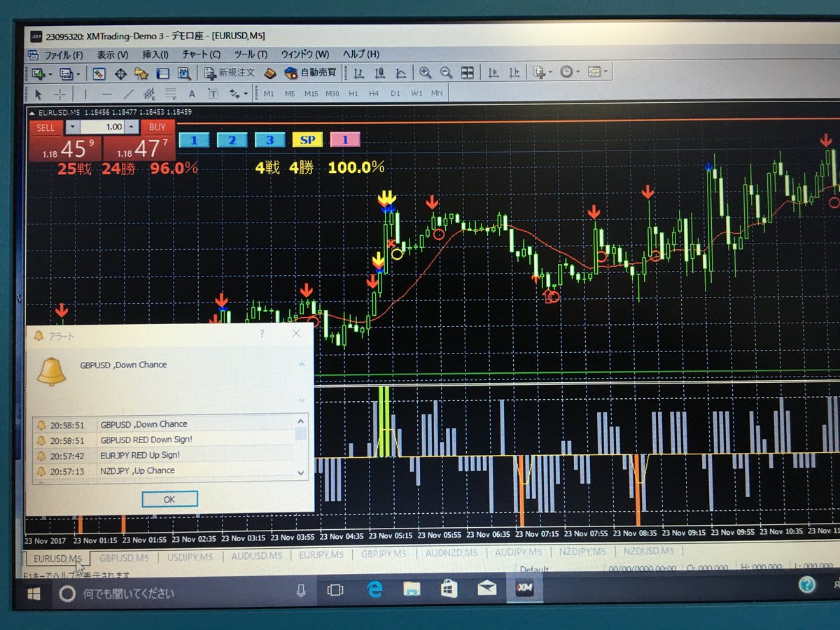Zoom out on the chart
The height and width of the screenshot is (630, 840).
click(x=446, y=73)
